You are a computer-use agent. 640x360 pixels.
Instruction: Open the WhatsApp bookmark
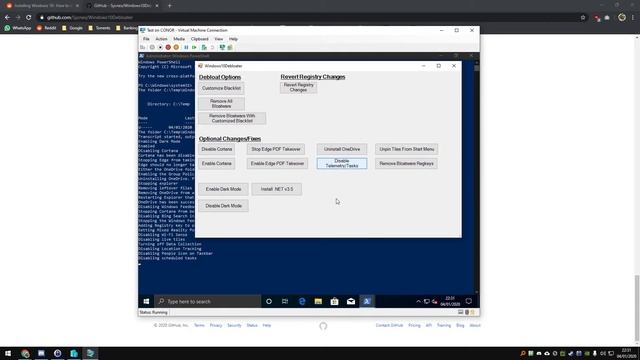click(x=18, y=28)
